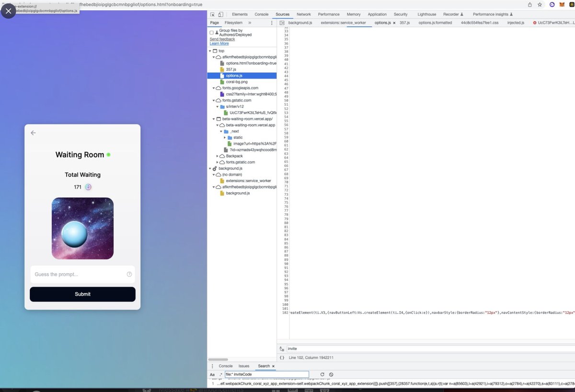Viewport: 575px width, 392px height.
Task: Collapse the _next folder
Action: (x=221, y=131)
